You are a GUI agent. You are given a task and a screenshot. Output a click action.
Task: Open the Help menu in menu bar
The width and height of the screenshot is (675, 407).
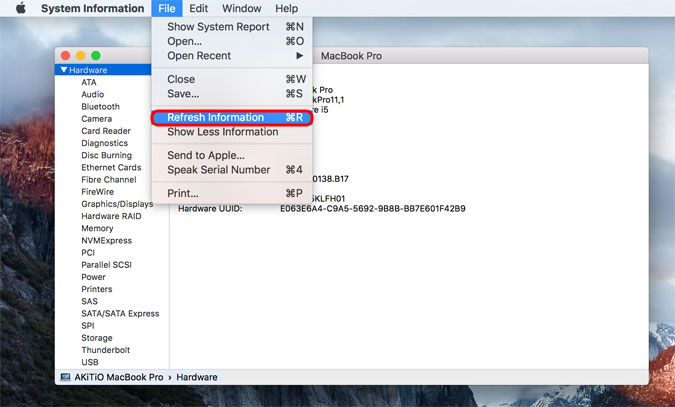286,9
